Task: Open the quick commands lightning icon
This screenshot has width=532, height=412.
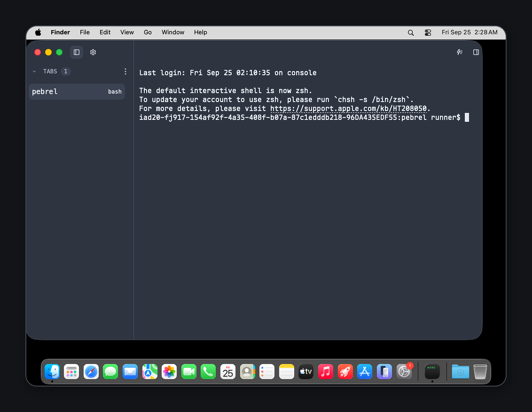Action: 459,52
